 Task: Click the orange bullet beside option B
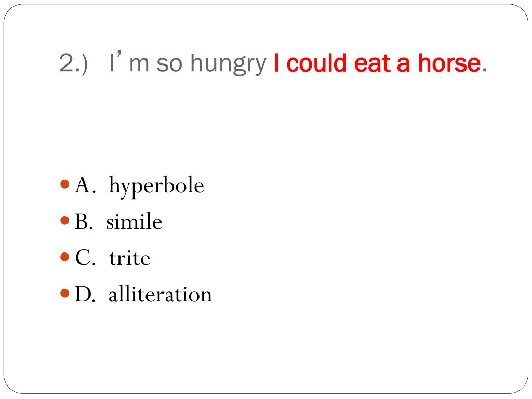coord(64,220)
